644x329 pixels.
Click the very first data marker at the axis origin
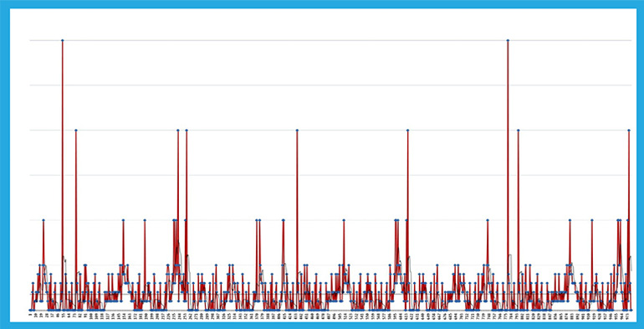pyautogui.click(x=30, y=310)
